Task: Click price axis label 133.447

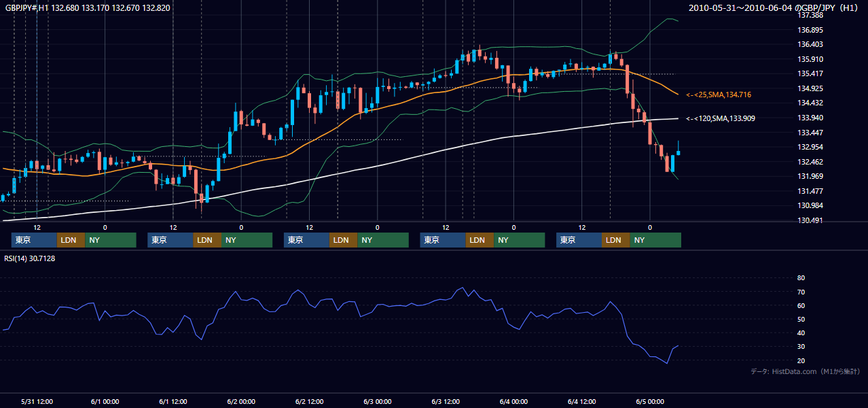Action: tap(810, 133)
